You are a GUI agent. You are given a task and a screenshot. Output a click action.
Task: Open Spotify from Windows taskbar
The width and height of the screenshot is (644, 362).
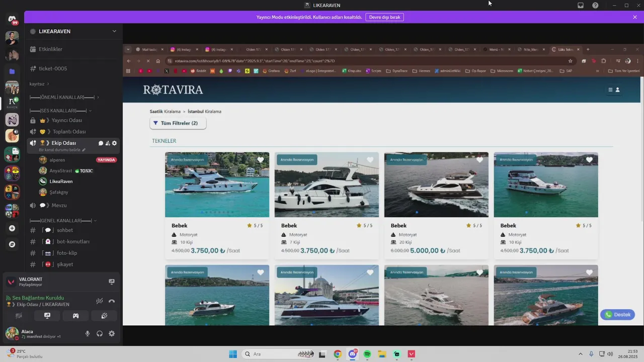367,354
